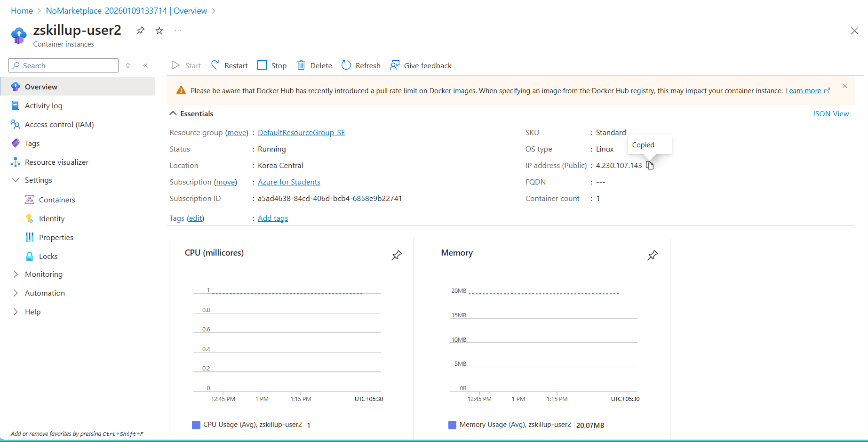The height and width of the screenshot is (442, 868).
Task: Click the Restart container toolbar button
Action: click(x=230, y=65)
